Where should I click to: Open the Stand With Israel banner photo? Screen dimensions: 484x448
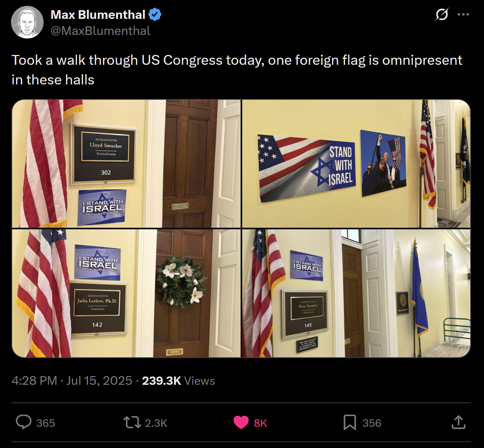pos(356,164)
